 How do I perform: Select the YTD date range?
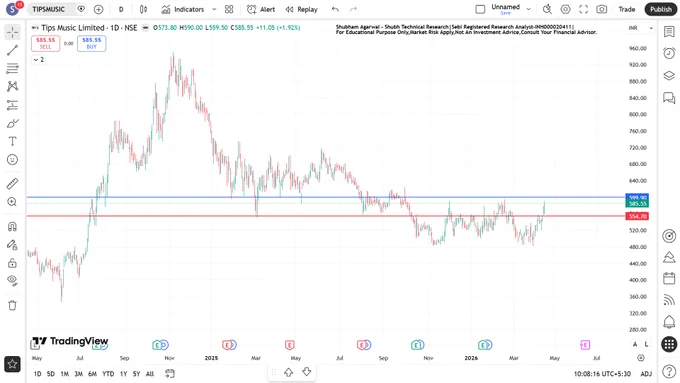tap(108, 373)
